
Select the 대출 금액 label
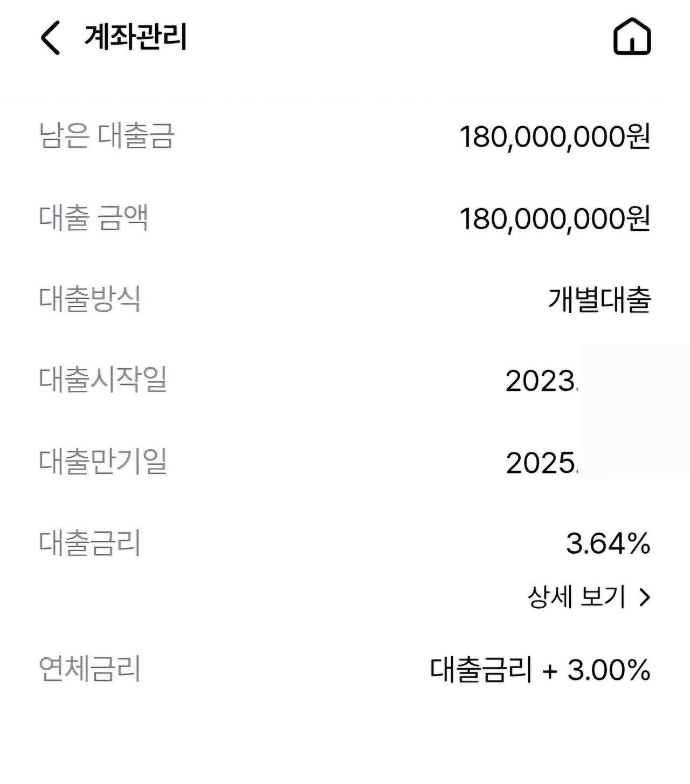(93, 218)
